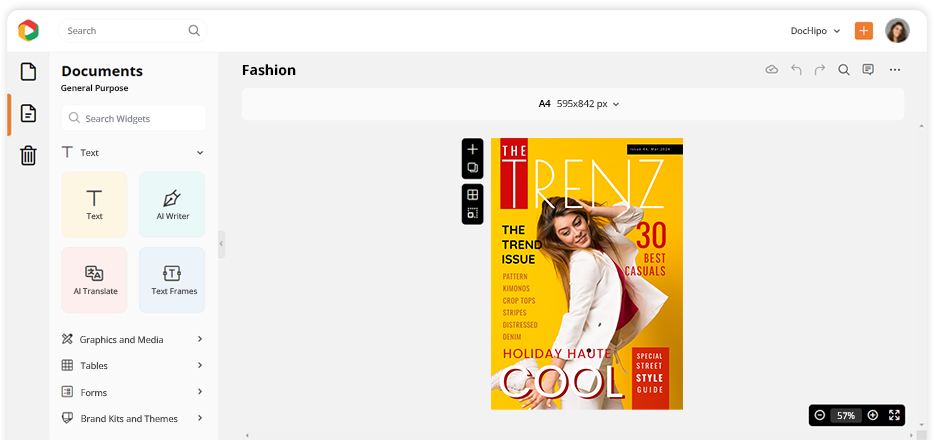Click the search magnifier icon in top bar
This screenshot has height=440, width=934.
pos(194,30)
